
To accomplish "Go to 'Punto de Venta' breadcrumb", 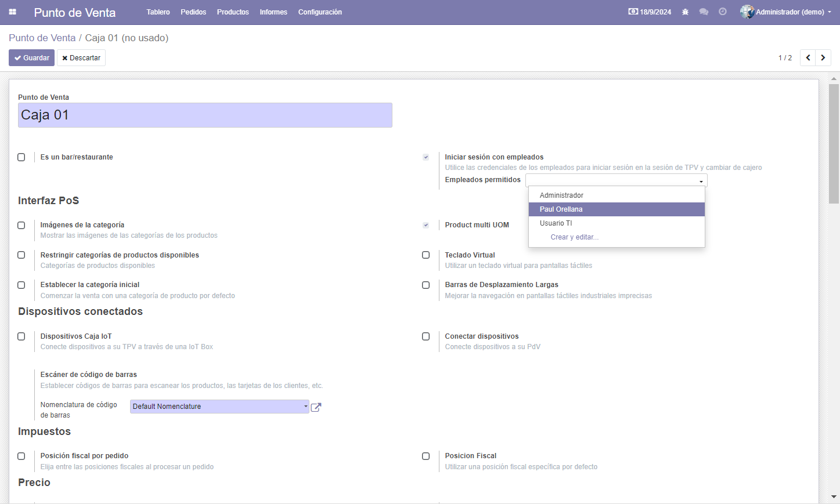I will click(x=42, y=38).
